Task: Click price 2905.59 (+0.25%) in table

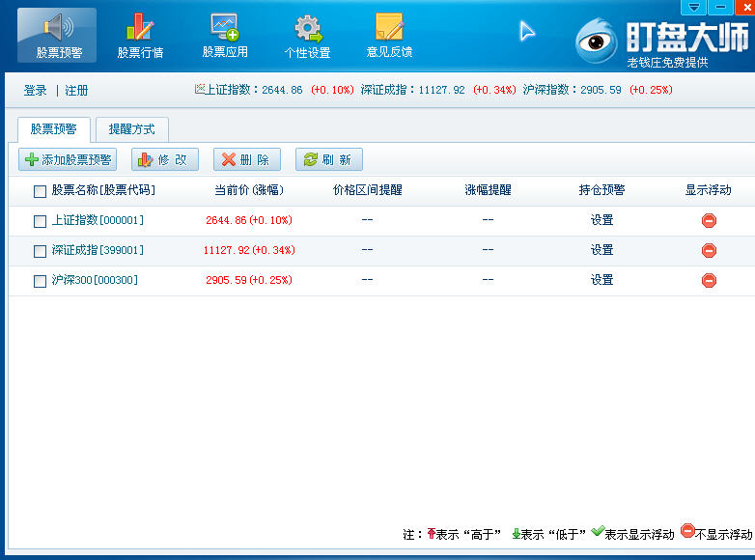Action: [249, 280]
